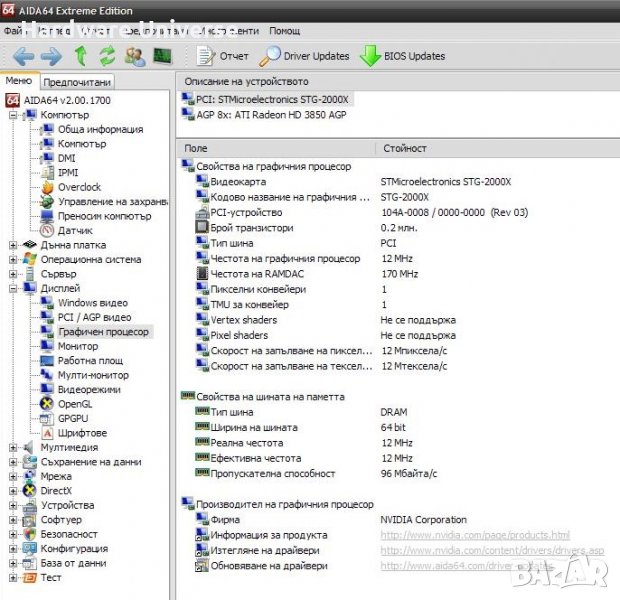Click the green Up arrow toolbar icon
Screen dimensions: 620x600
pyautogui.click(x=81, y=56)
